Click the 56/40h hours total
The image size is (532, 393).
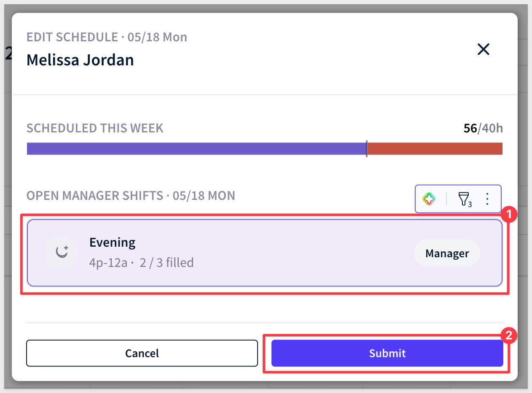(483, 128)
